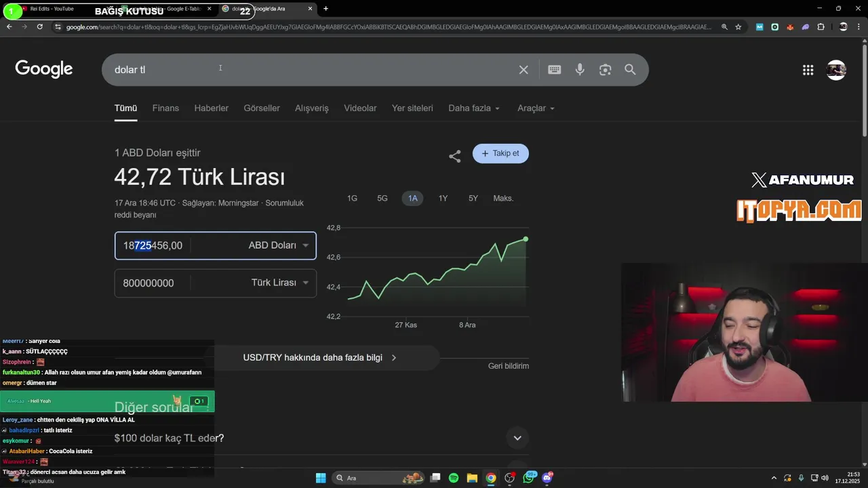Open the Google apps grid

pos(808,70)
